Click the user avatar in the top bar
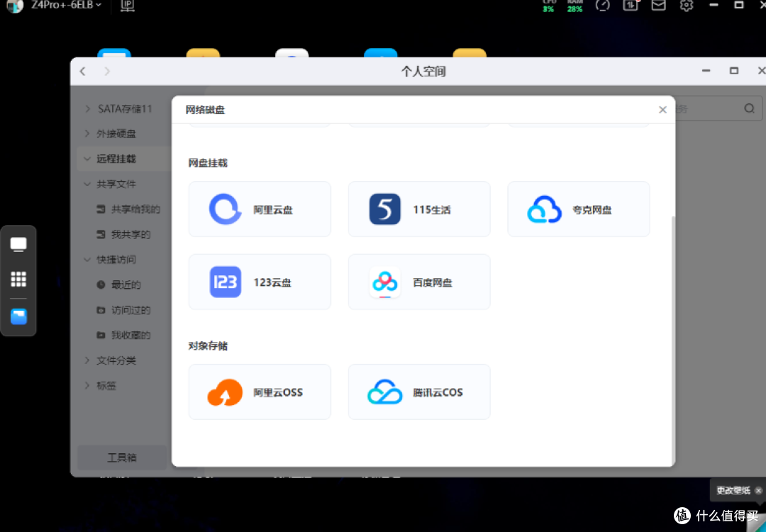The image size is (766, 532). pyautogui.click(x=15, y=6)
